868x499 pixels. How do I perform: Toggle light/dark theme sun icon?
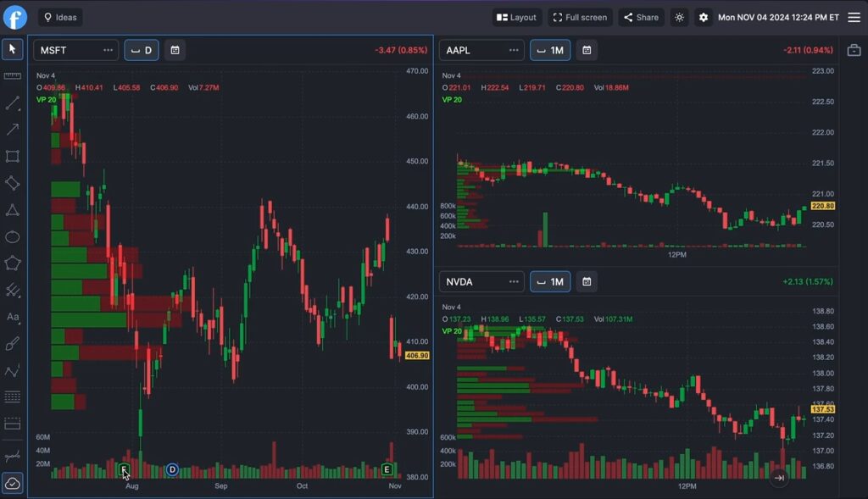click(679, 17)
